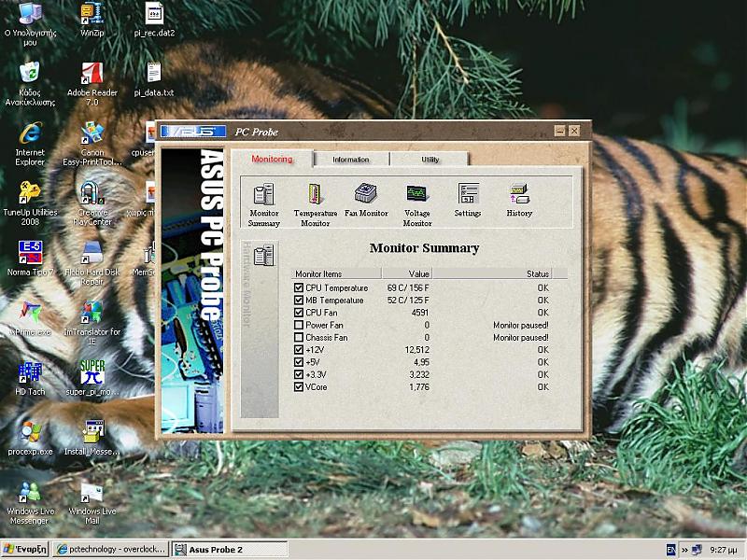This screenshot has height=560, width=747.
Task: Uncheck the +12V monitor item
Action: point(299,349)
